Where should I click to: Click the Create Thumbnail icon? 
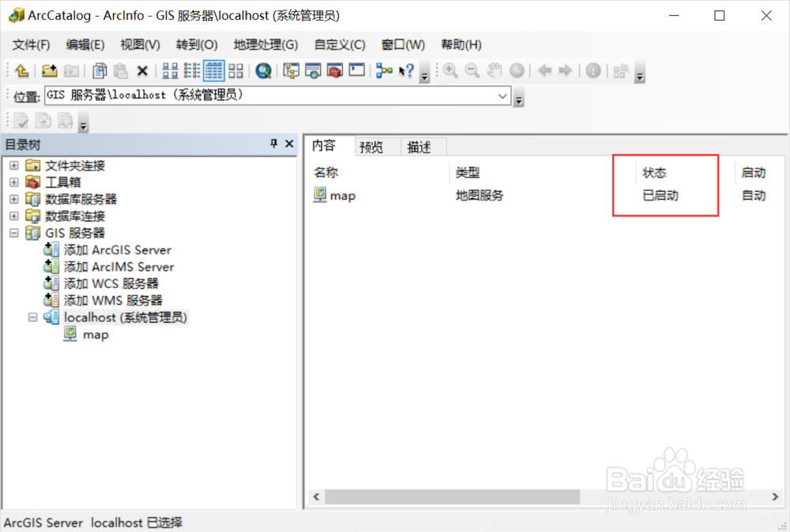[621, 71]
